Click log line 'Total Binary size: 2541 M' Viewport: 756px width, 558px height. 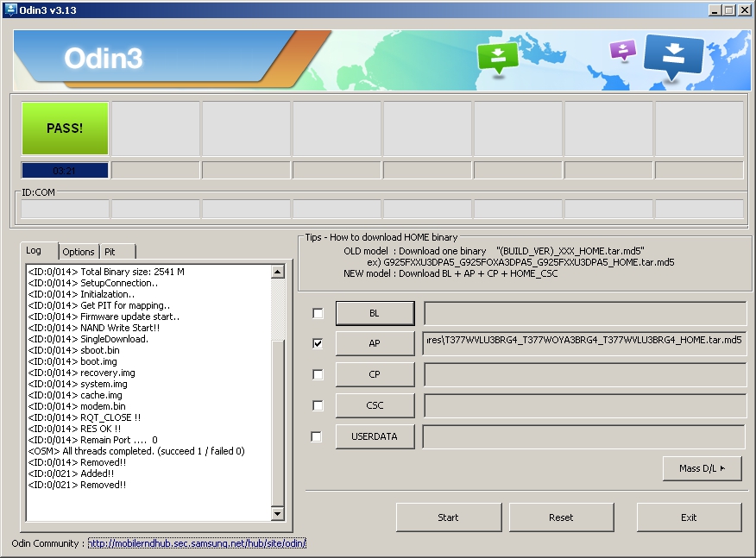[x=106, y=272]
